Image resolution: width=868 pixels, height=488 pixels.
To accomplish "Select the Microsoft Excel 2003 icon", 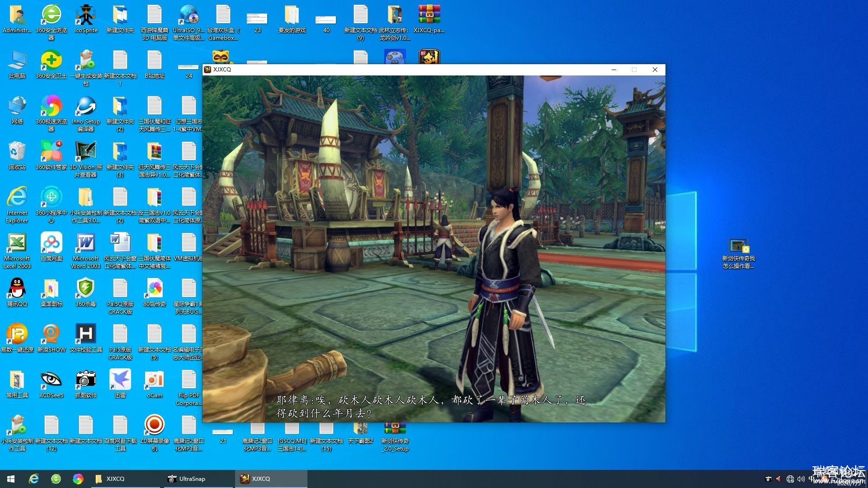I will [x=17, y=250].
